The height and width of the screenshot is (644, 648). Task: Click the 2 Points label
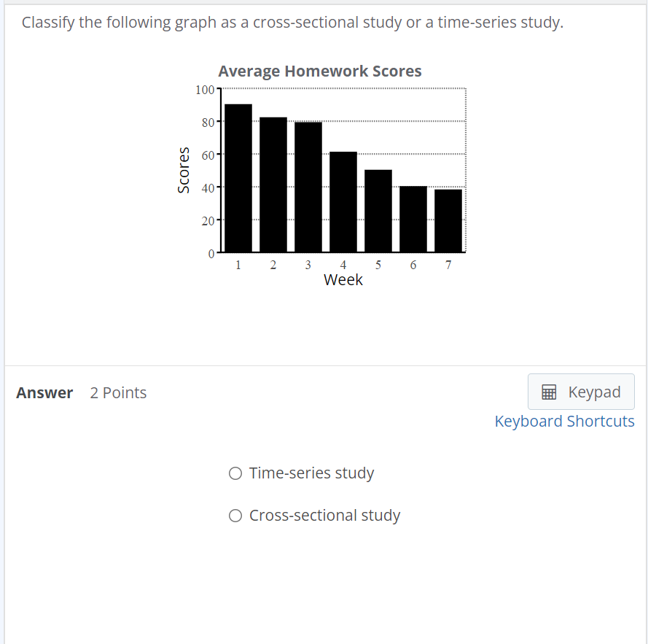point(118,392)
